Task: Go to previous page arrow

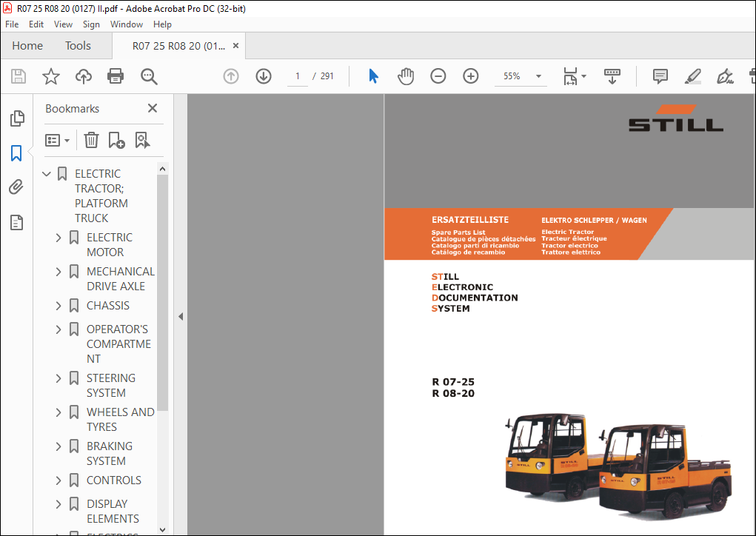Action: [231, 76]
